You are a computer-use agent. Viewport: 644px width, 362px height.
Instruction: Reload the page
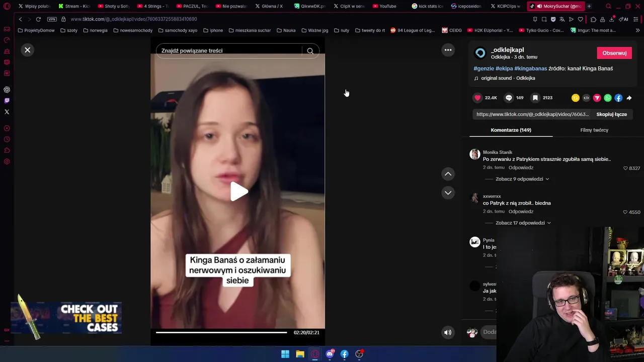pyautogui.click(x=38, y=19)
